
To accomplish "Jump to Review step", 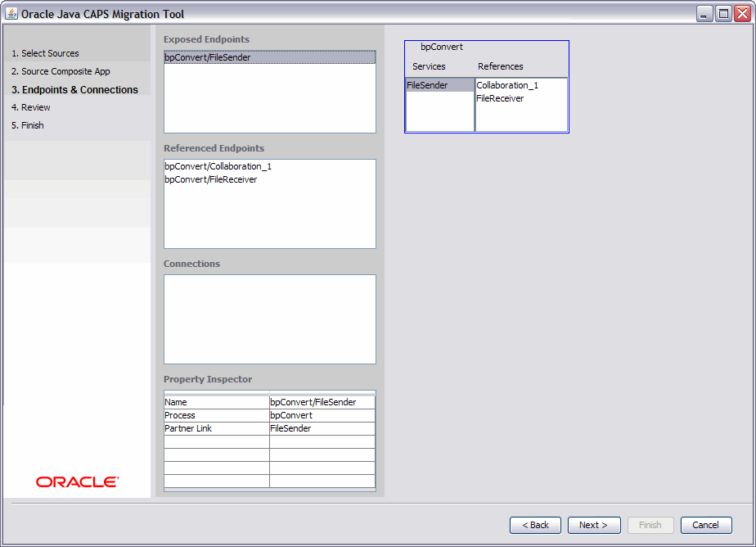I will [x=31, y=107].
